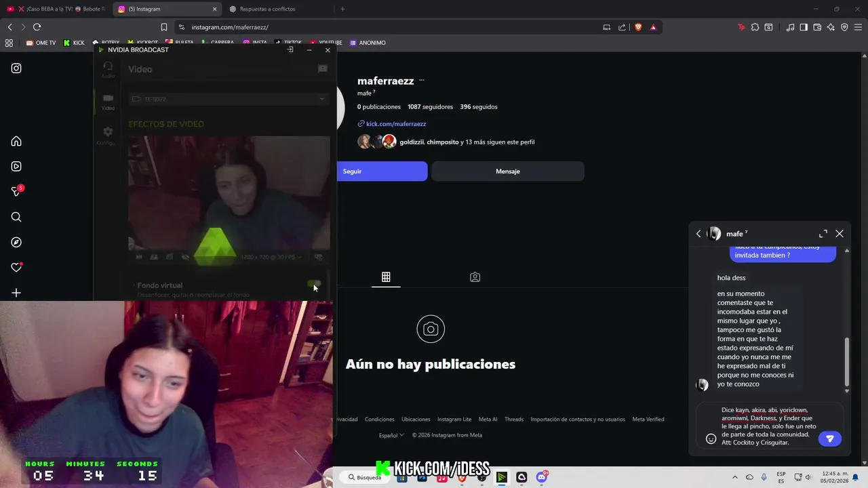Click the Búsqueda taskbar search box
Viewport: 868px width, 488px height.
coord(365,477)
